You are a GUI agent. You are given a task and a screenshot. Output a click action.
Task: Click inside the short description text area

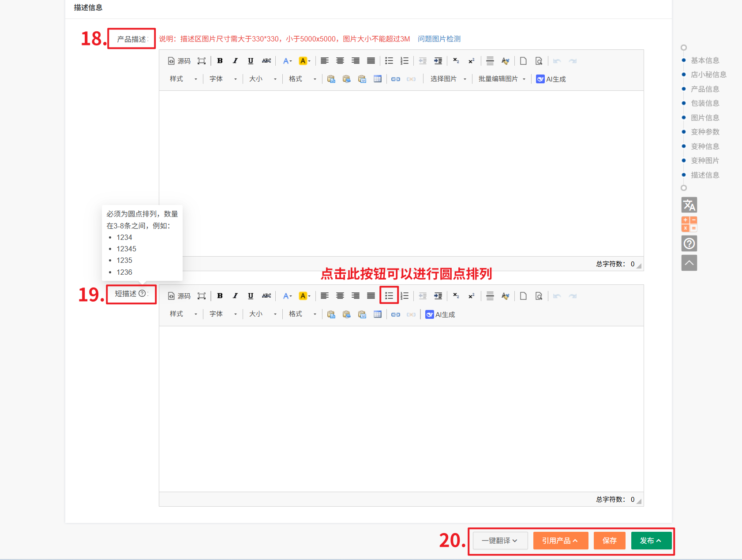pyautogui.click(x=401, y=409)
